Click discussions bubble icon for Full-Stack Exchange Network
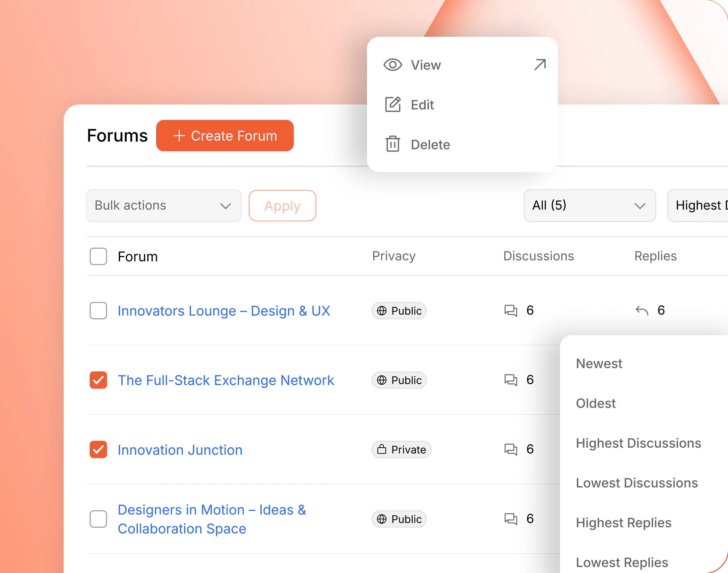 point(511,380)
